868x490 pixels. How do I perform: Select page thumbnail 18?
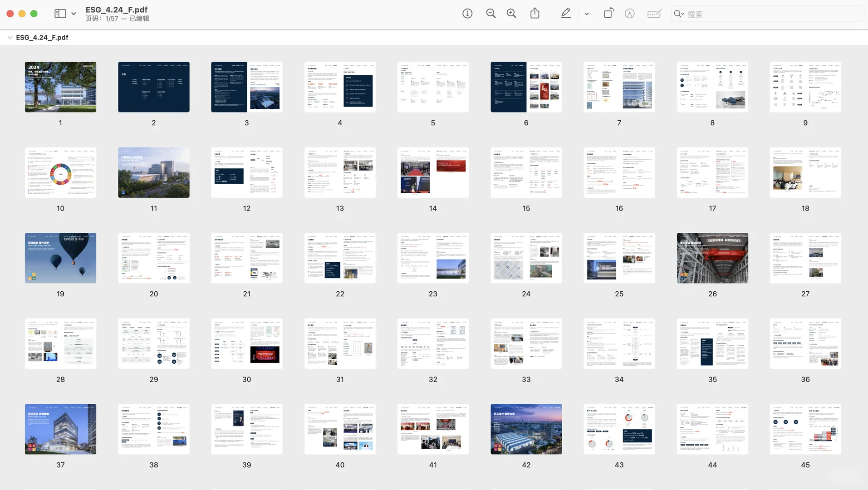pyautogui.click(x=805, y=172)
